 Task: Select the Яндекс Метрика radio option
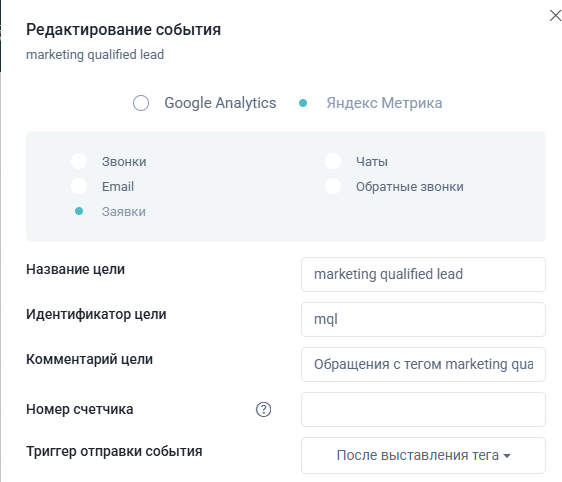pos(303,103)
